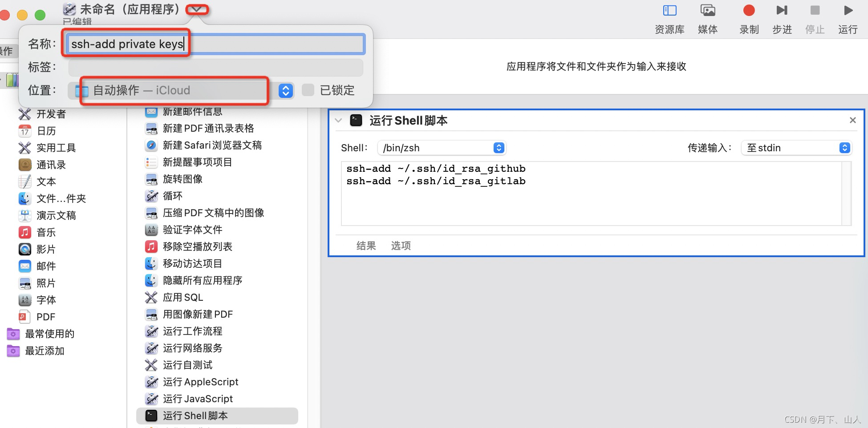Select the 音乐 music category
This screenshot has width=868, height=428.
tap(46, 232)
